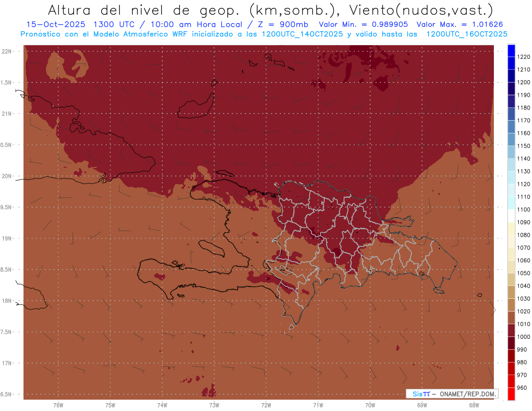Viewport: 532px width, 411px height.
Task: Click the '76W' longitude label
Action: tap(58, 405)
